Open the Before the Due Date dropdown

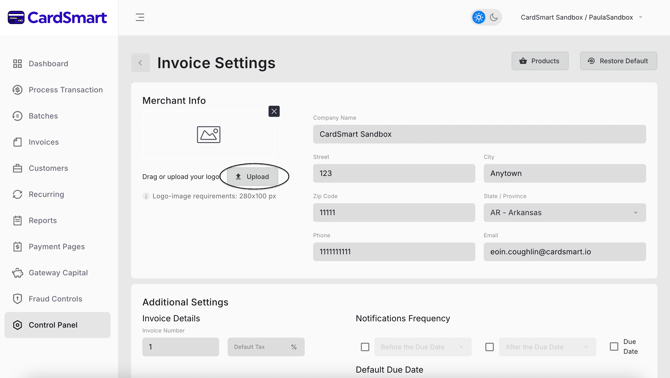[423, 347]
